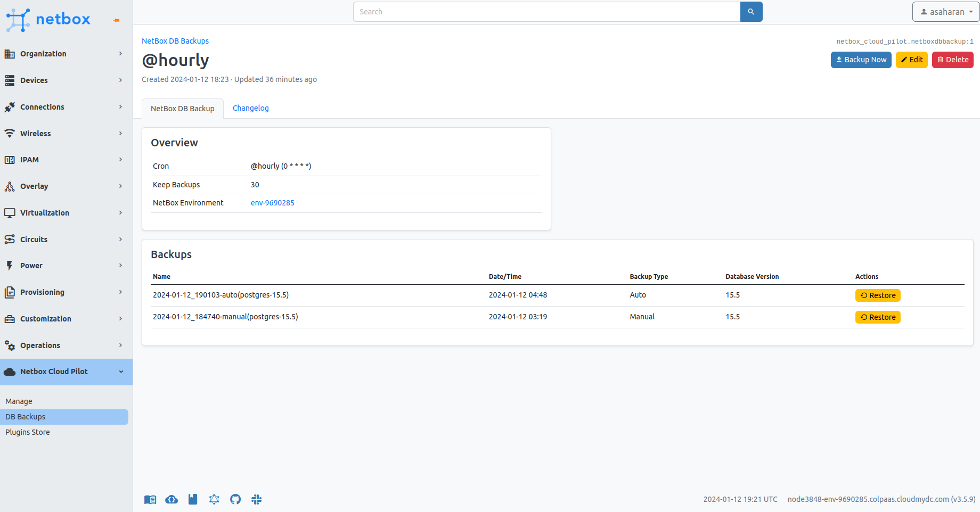The width and height of the screenshot is (980, 512).
Task: Expand the Organization menu chevron
Action: point(121,54)
